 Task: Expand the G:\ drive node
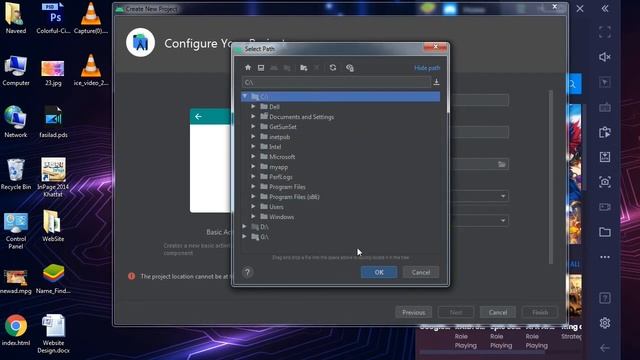244,237
